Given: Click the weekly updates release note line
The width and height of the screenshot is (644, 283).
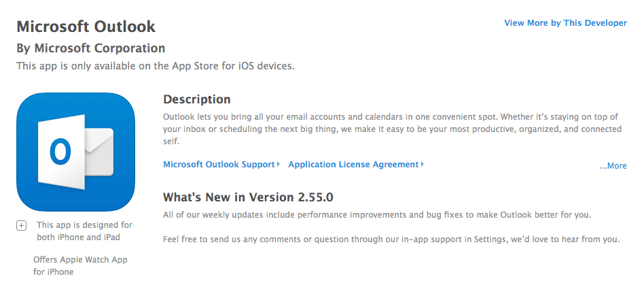Looking at the screenshot, I should pos(377,215).
